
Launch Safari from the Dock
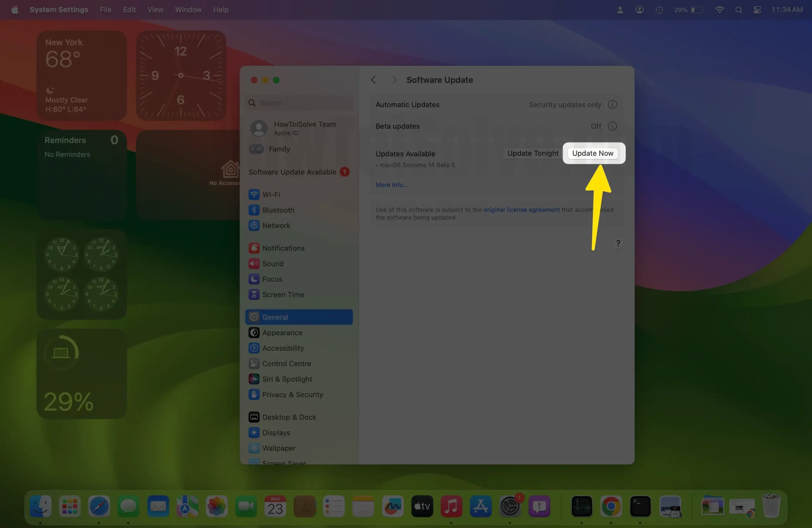99,506
